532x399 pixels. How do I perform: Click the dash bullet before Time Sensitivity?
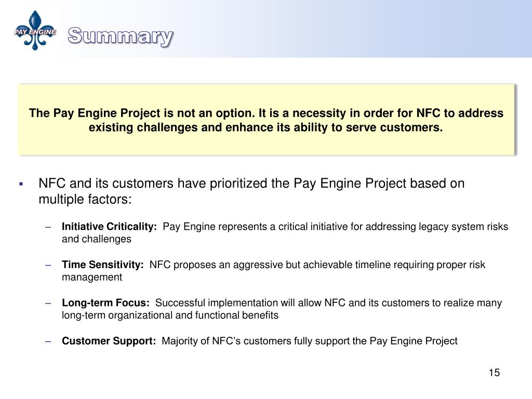pos(48,265)
